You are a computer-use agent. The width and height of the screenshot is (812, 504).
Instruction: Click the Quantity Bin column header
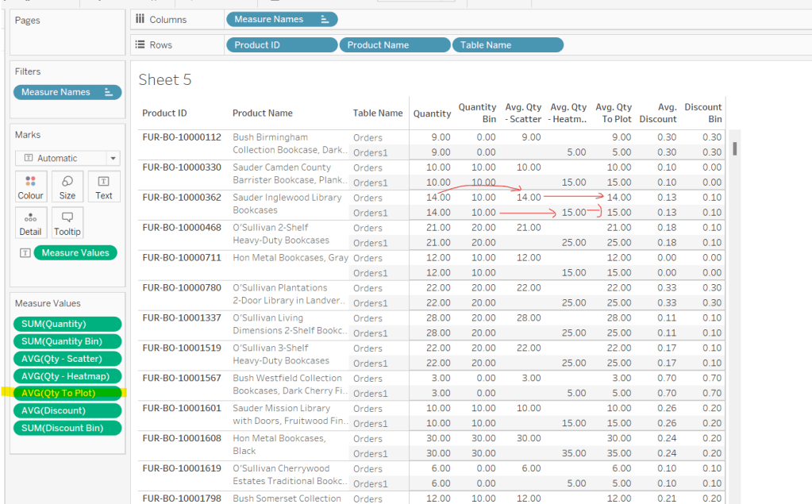[x=477, y=113]
